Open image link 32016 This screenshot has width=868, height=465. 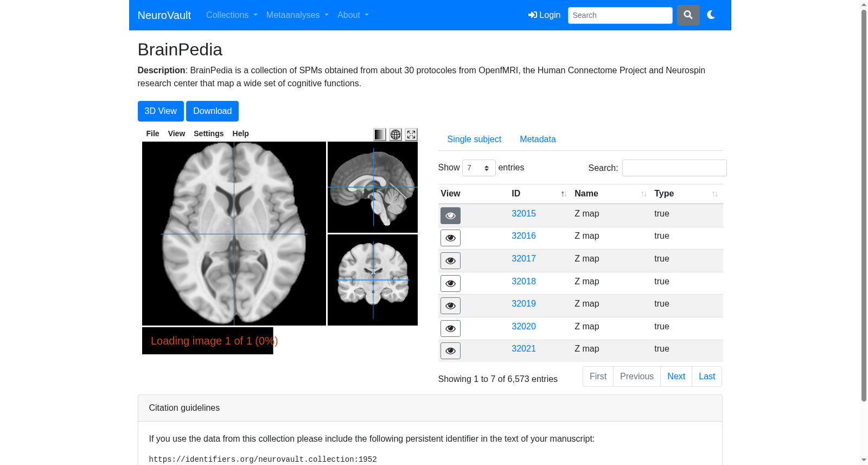point(524,236)
